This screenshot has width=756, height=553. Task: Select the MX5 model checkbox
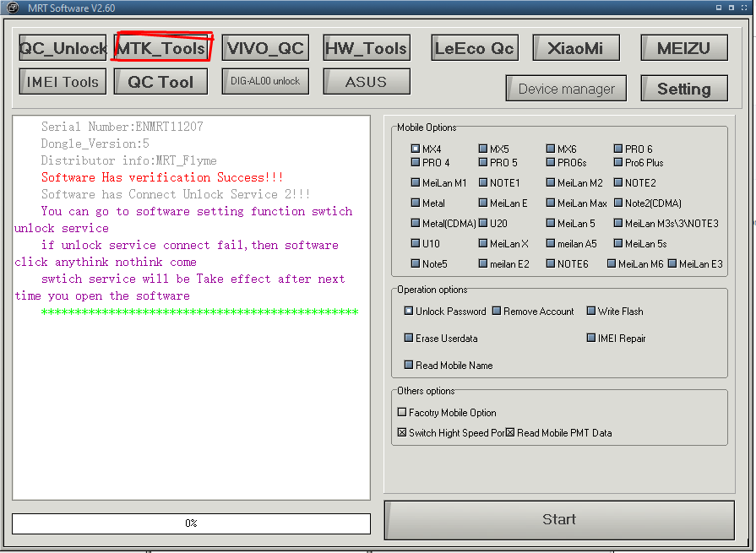(482, 149)
